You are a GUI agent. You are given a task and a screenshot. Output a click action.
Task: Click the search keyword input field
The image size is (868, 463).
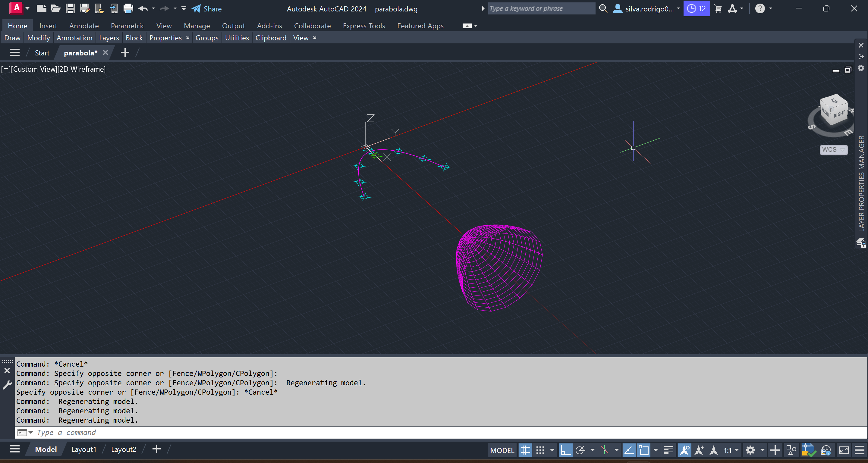[541, 8]
